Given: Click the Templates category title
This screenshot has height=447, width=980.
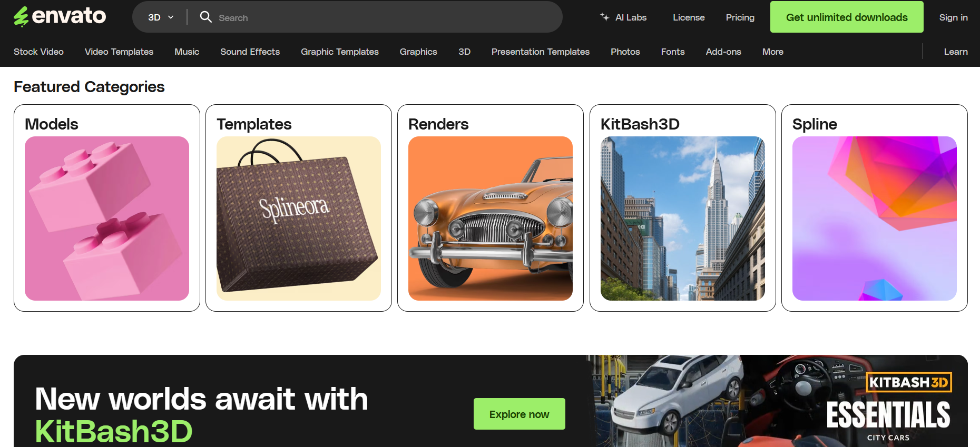Looking at the screenshot, I should [x=254, y=124].
